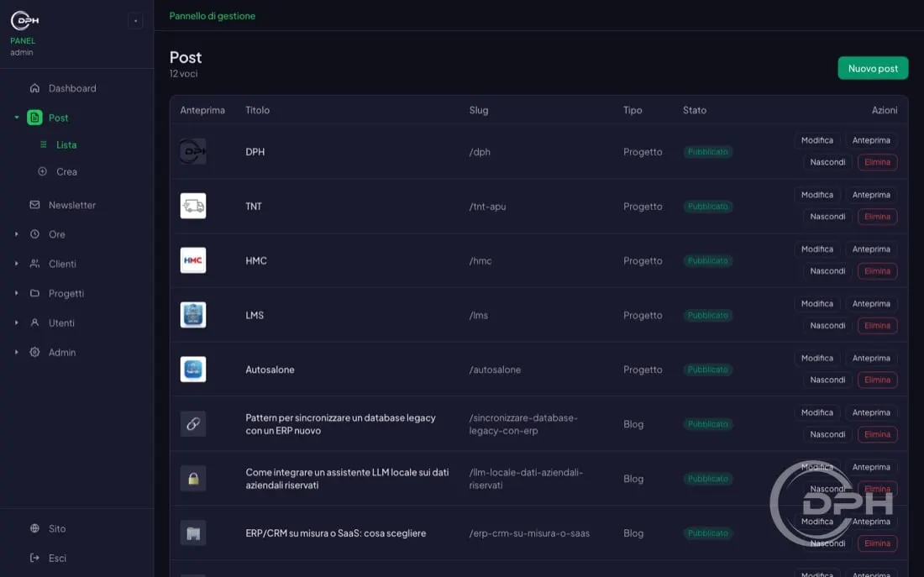
Task: Click the Crea plus-circle icon
Action: point(43,171)
